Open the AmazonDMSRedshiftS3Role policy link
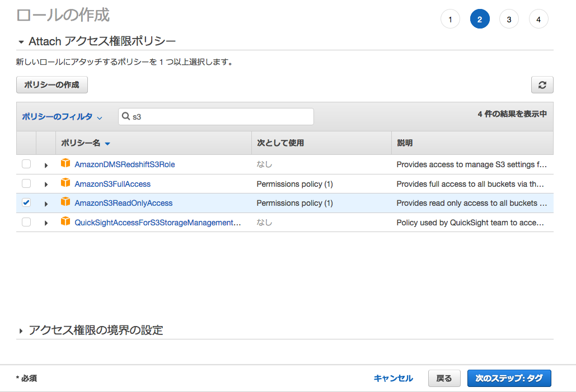 (x=124, y=164)
